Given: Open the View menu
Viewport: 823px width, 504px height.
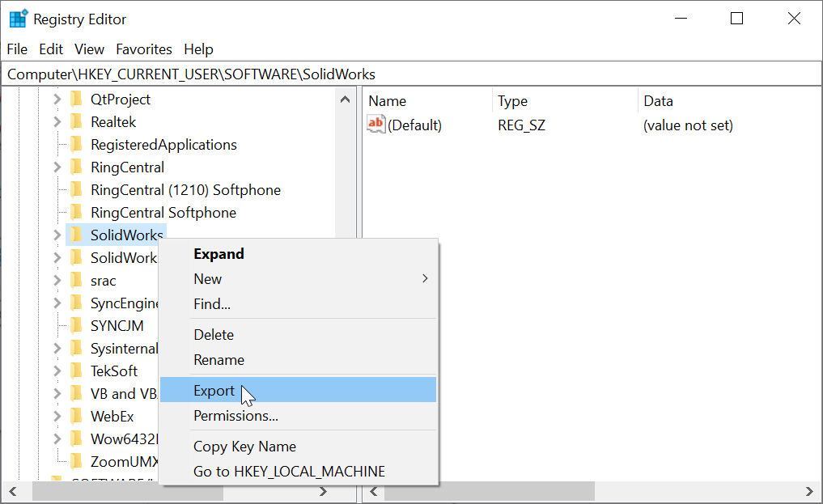Looking at the screenshot, I should (x=89, y=49).
